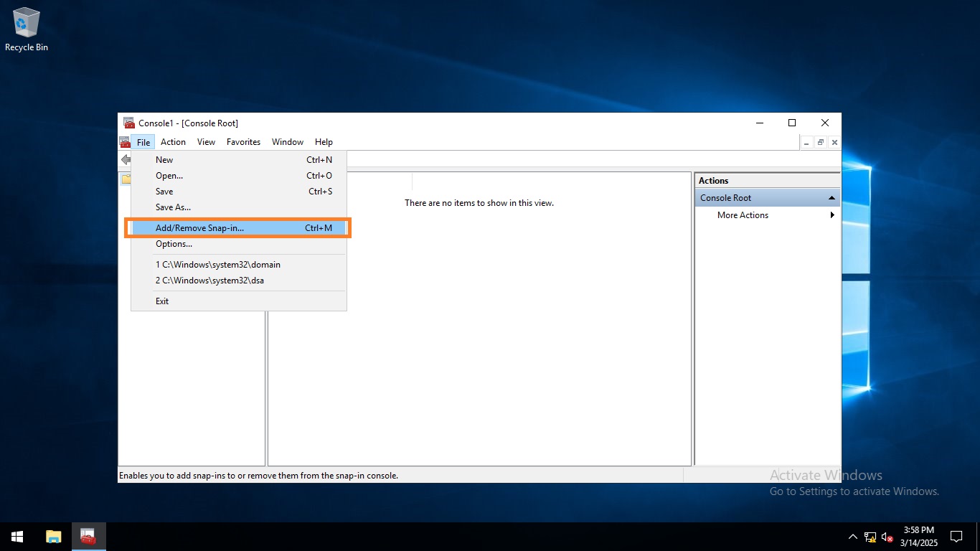The width and height of the screenshot is (980, 551).
Task: Click the console icon beside the File menu
Action: (x=125, y=142)
